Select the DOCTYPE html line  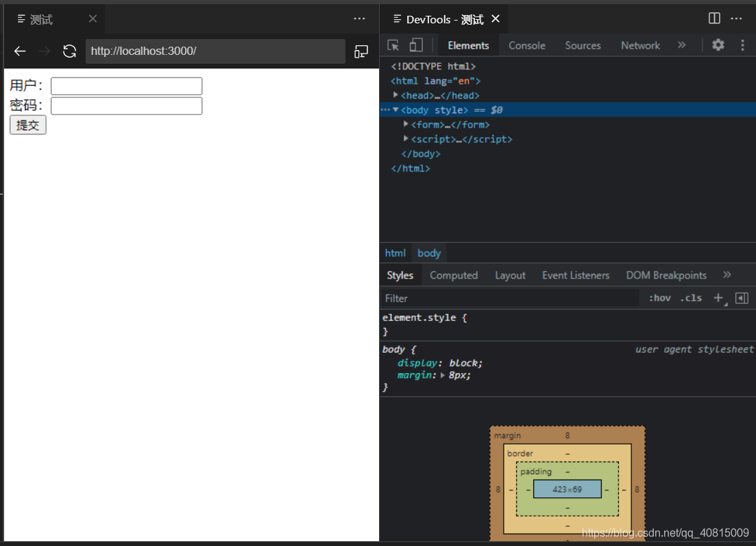pyautogui.click(x=433, y=67)
